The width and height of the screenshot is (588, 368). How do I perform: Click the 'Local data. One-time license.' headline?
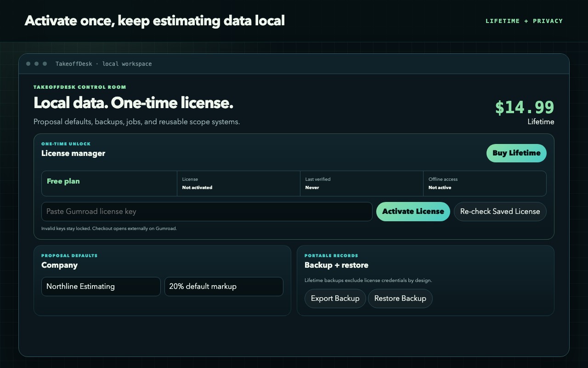[x=133, y=103]
